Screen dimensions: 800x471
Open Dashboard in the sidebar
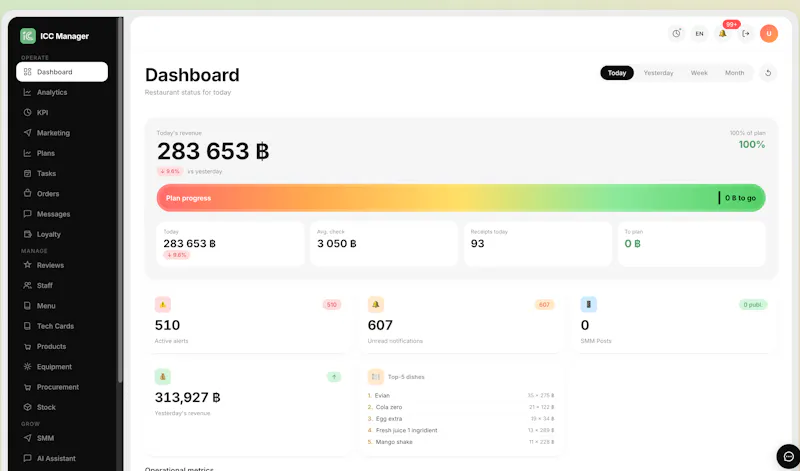pos(62,72)
